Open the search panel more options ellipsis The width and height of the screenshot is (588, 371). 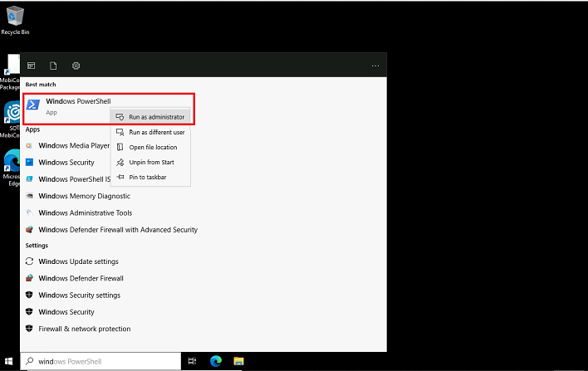point(375,66)
